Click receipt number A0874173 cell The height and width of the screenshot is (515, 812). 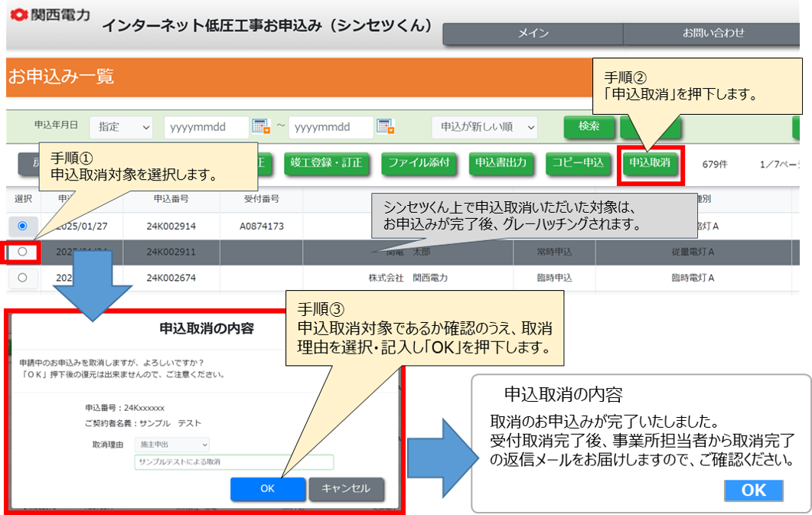point(262,227)
